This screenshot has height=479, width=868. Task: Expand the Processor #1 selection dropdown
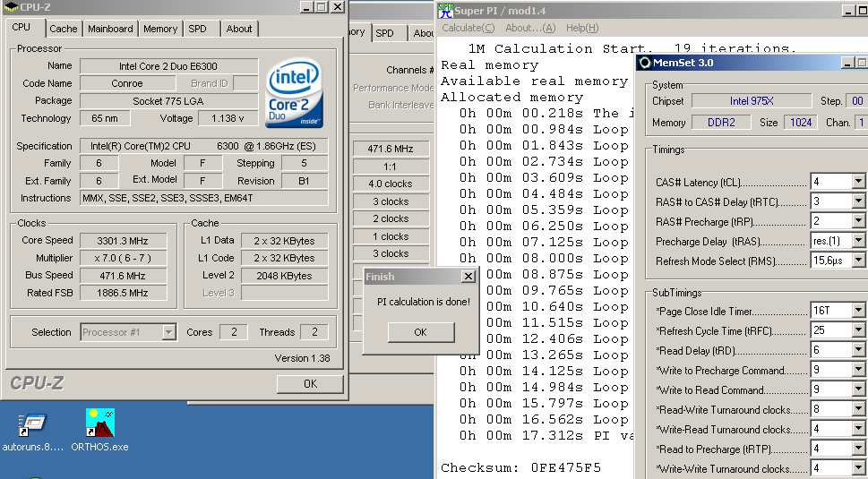point(169,332)
